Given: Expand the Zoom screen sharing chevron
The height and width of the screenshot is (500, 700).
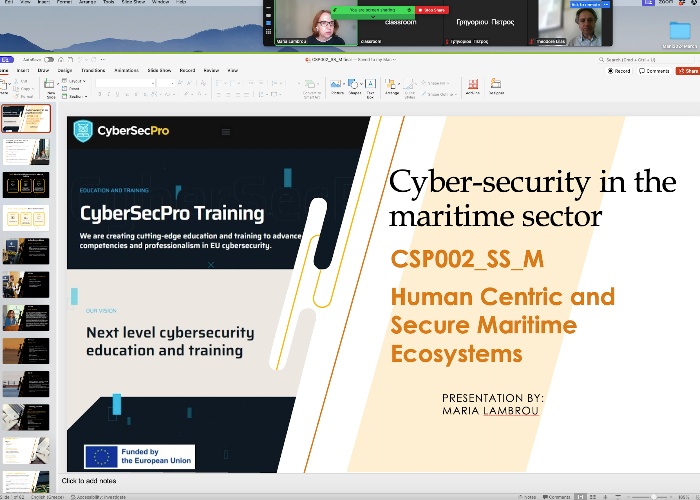Looking at the screenshot, I should (374, 17).
